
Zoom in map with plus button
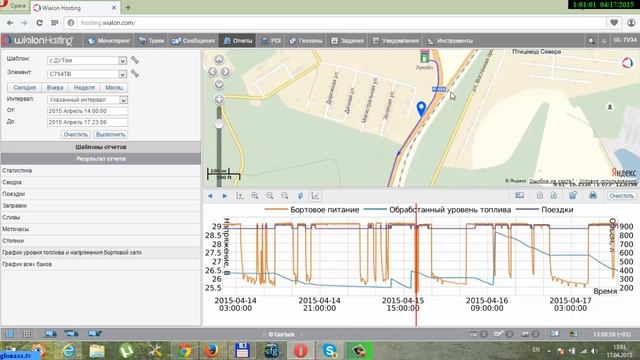[x=219, y=99]
